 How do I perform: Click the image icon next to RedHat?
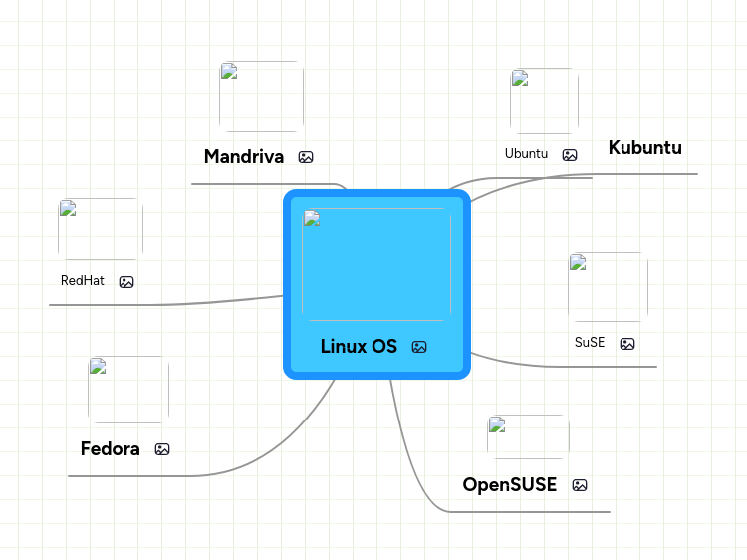(x=126, y=282)
